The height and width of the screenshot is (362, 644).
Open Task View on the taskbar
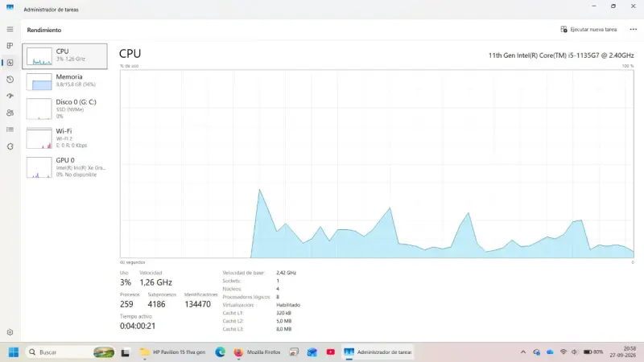126,352
